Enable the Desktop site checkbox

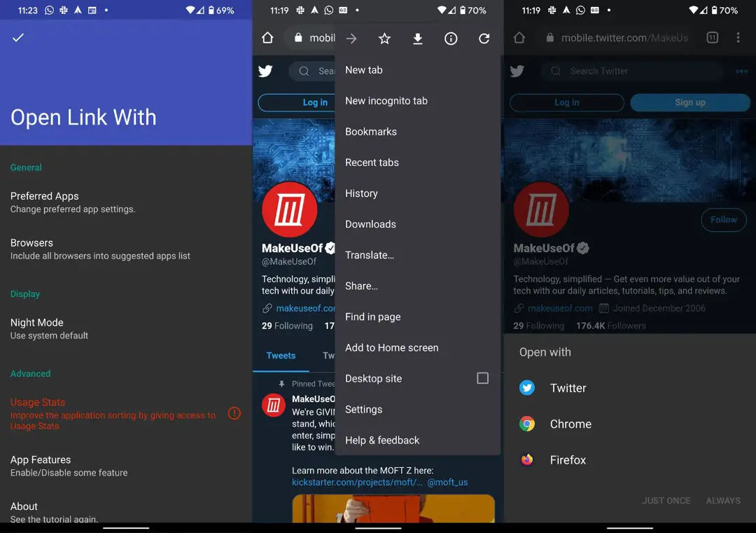pos(482,378)
